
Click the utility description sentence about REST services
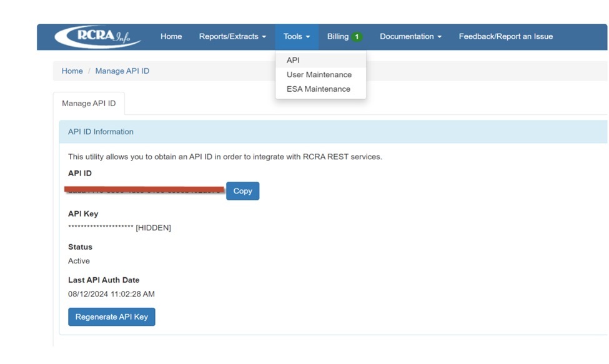[225, 157]
